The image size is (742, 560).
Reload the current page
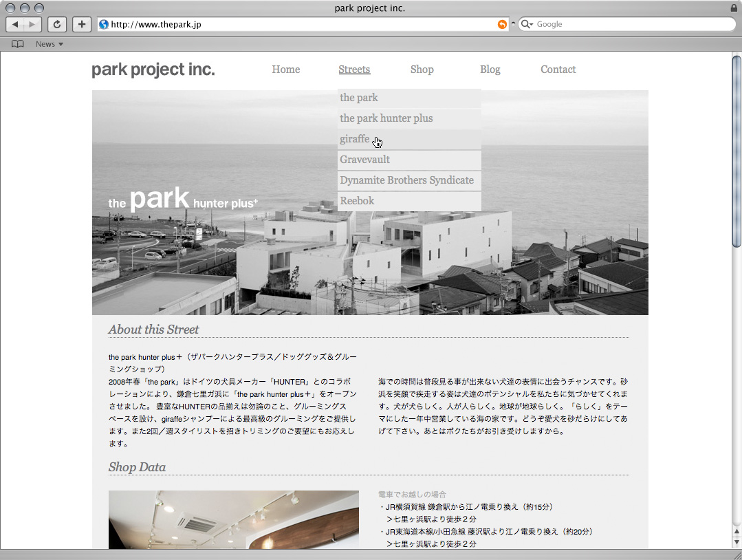[57, 24]
